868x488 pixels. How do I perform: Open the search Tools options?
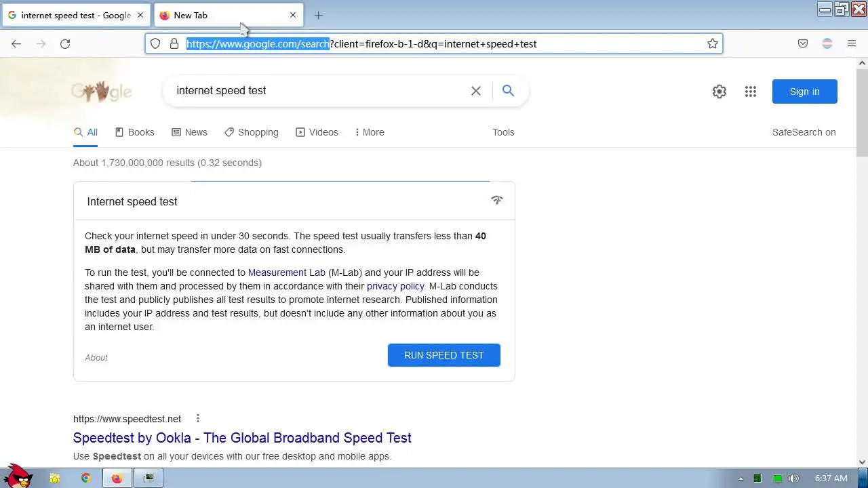point(503,132)
